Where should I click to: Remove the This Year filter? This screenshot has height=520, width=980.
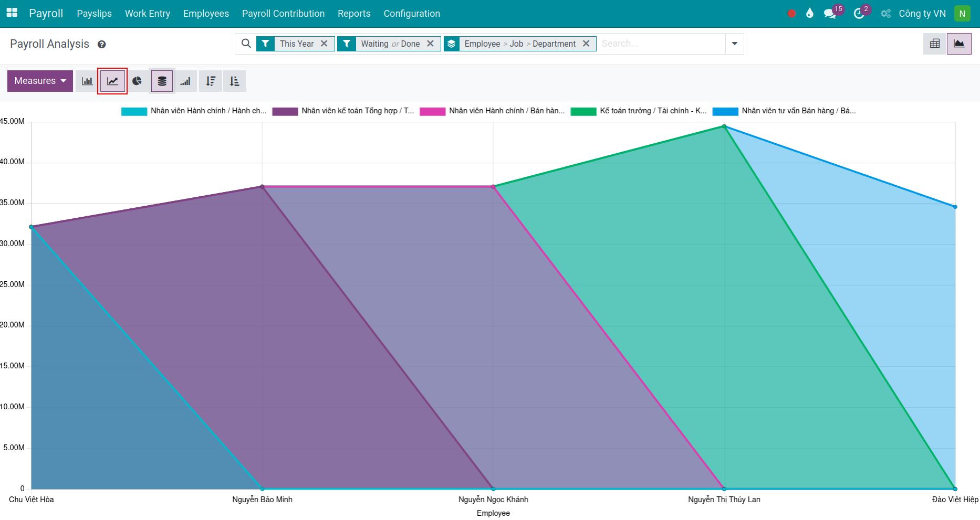tap(325, 44)
